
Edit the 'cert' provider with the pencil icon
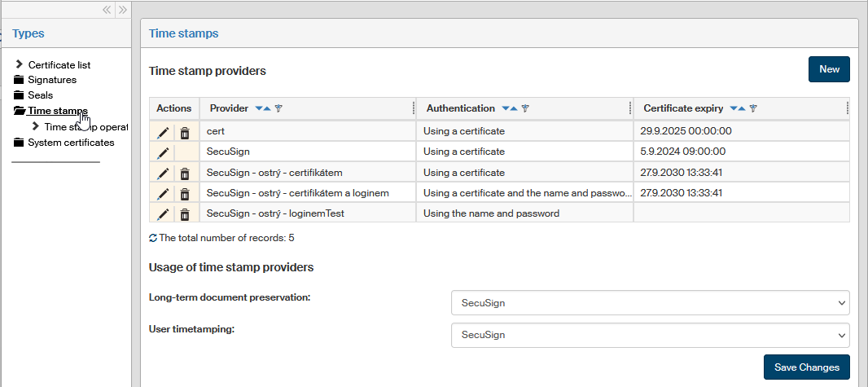click(163, 132)
